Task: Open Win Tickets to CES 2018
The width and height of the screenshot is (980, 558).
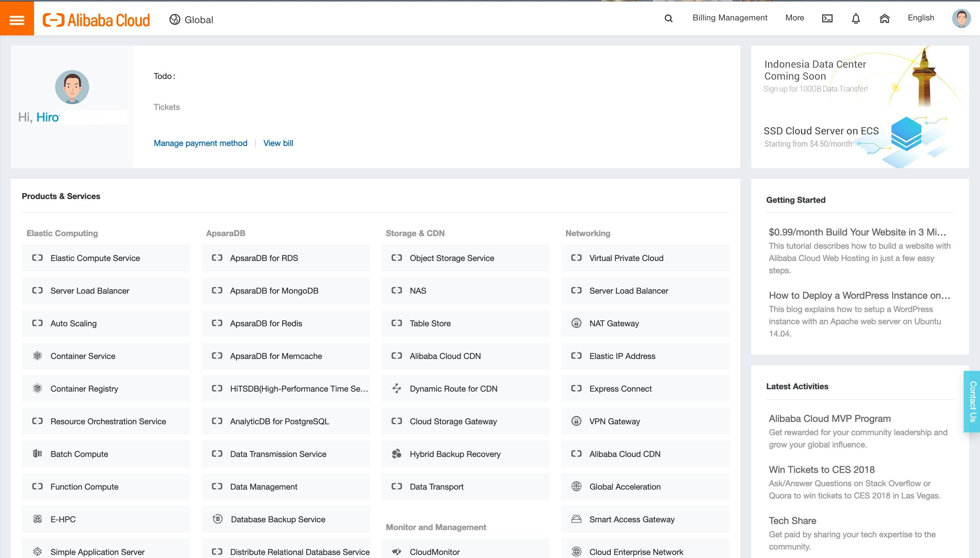Action: (822, 470)
